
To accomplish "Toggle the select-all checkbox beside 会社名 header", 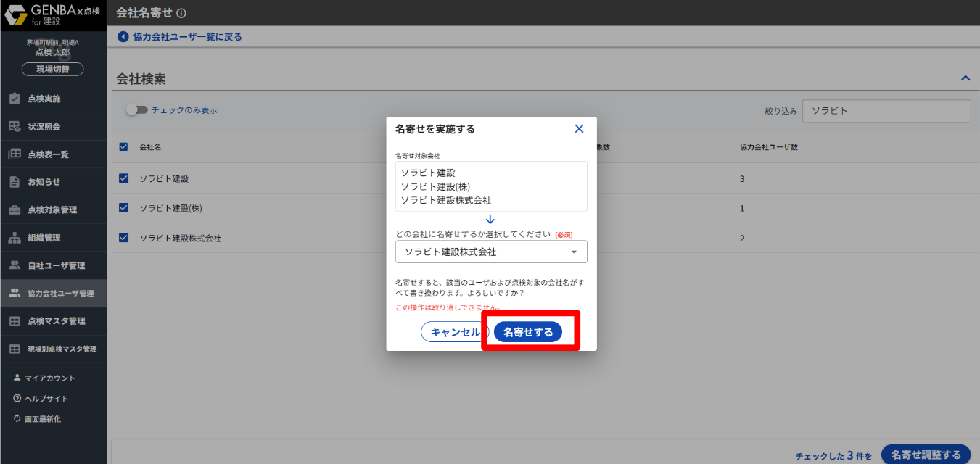I will click(123, 147).
